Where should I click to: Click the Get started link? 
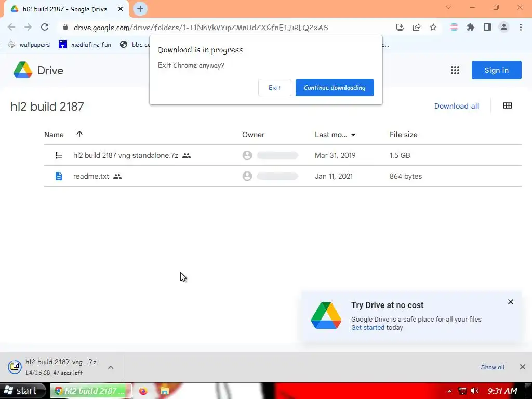[367, 328]
